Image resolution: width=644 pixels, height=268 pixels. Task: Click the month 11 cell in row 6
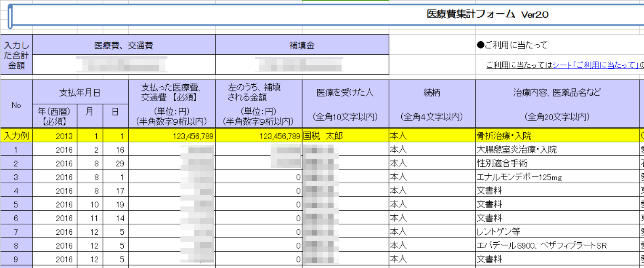pyautogui.click(x=89, y=218)
